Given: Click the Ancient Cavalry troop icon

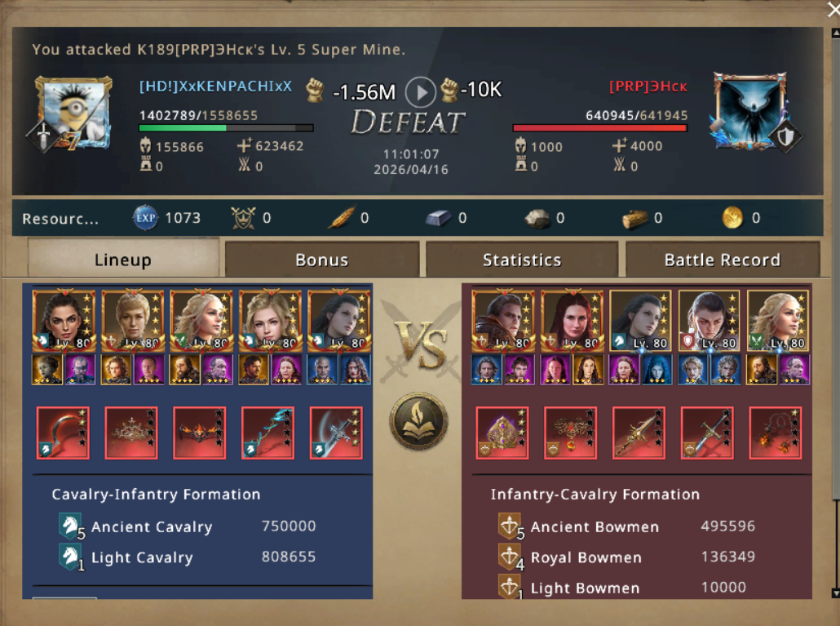Looking at the screenshot, I should (x=70, y=526).
